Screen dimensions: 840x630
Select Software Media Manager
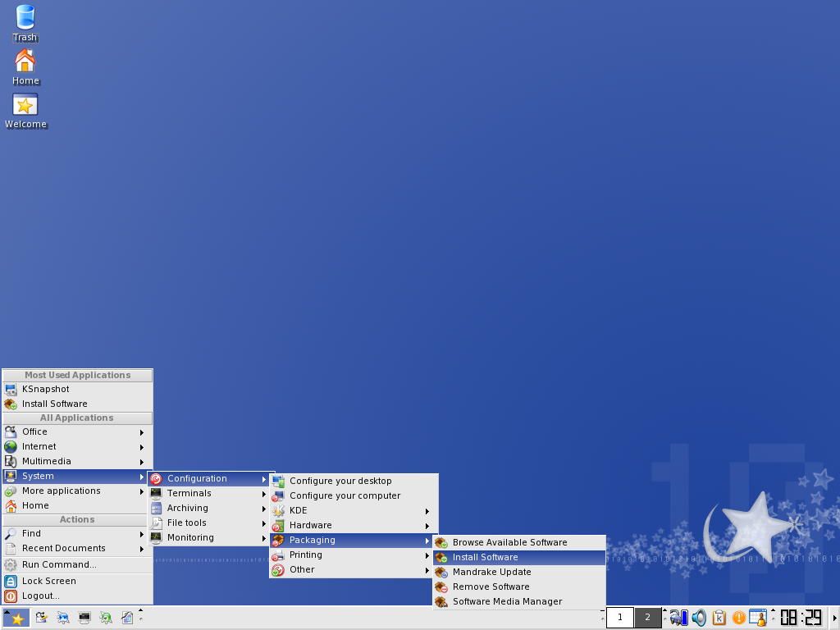(x=519, y=601)
